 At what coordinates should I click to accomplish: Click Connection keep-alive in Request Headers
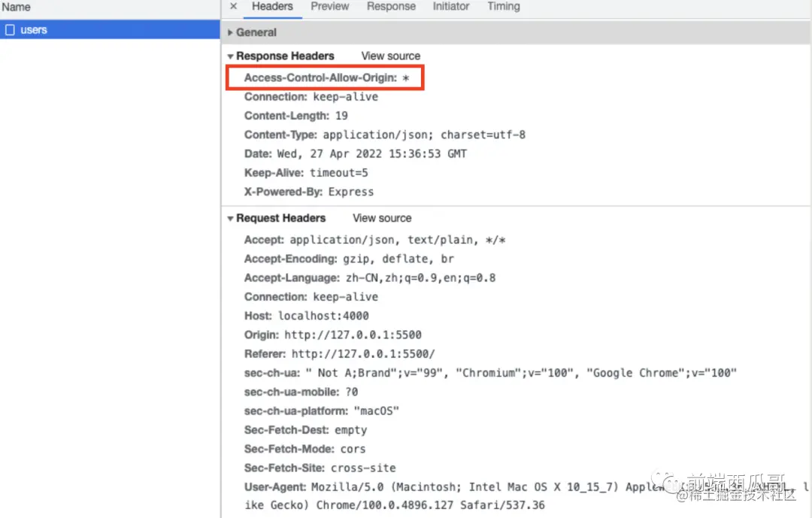pyautogui.click(x=311, y=297)
